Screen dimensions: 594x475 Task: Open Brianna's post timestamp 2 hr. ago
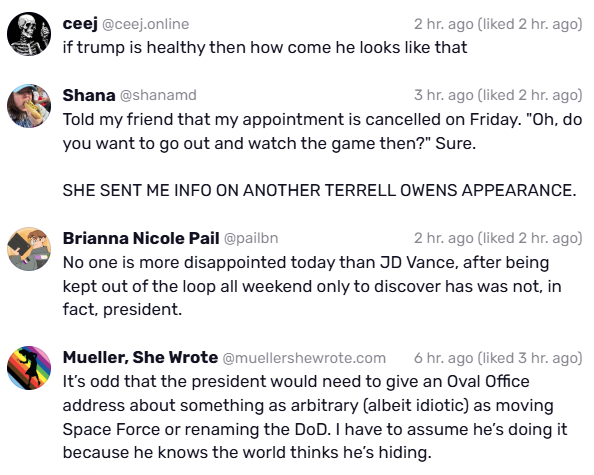coord(444,238)
